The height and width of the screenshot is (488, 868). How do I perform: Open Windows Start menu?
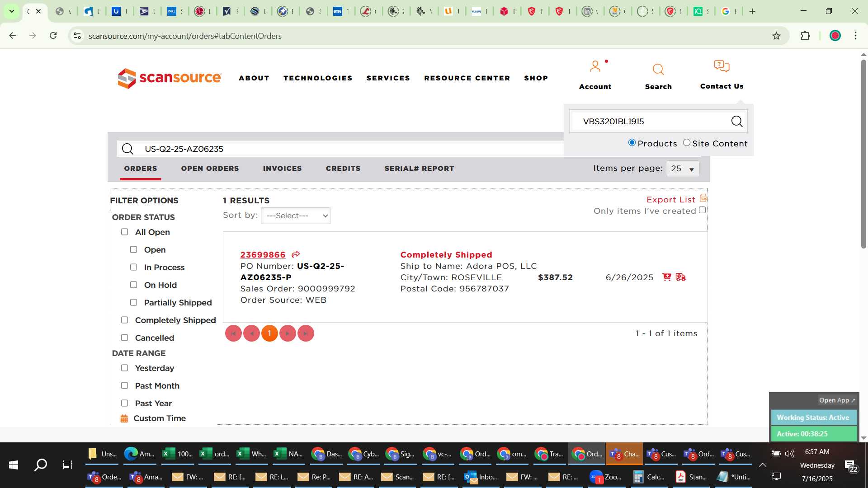[x=14, y=465]
